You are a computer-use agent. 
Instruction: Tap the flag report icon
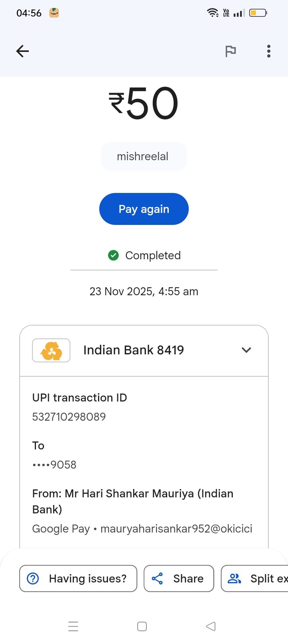coord(230,51)
